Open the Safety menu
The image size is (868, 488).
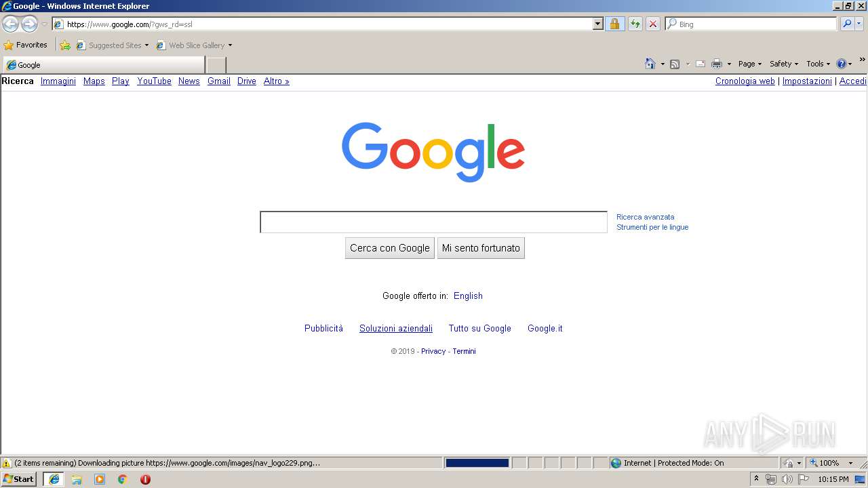[783, 64]
